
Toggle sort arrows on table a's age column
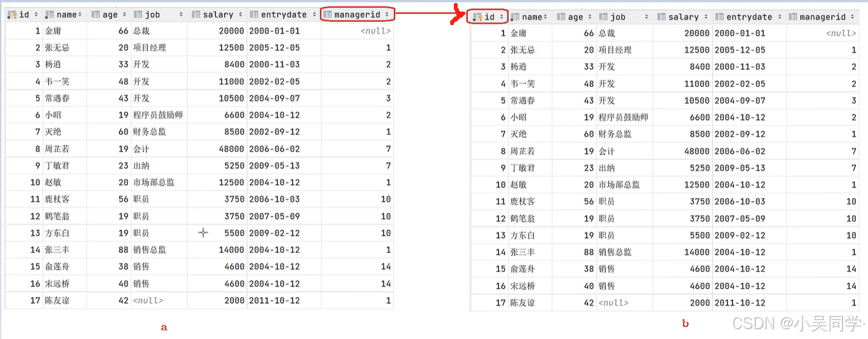[124, 15]
